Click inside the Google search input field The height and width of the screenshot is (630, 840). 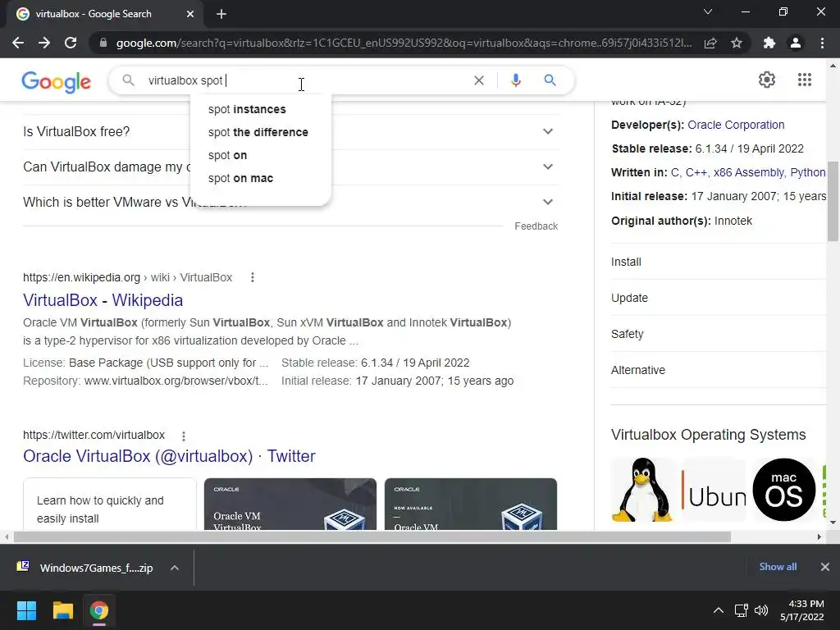tap(305, 80)
